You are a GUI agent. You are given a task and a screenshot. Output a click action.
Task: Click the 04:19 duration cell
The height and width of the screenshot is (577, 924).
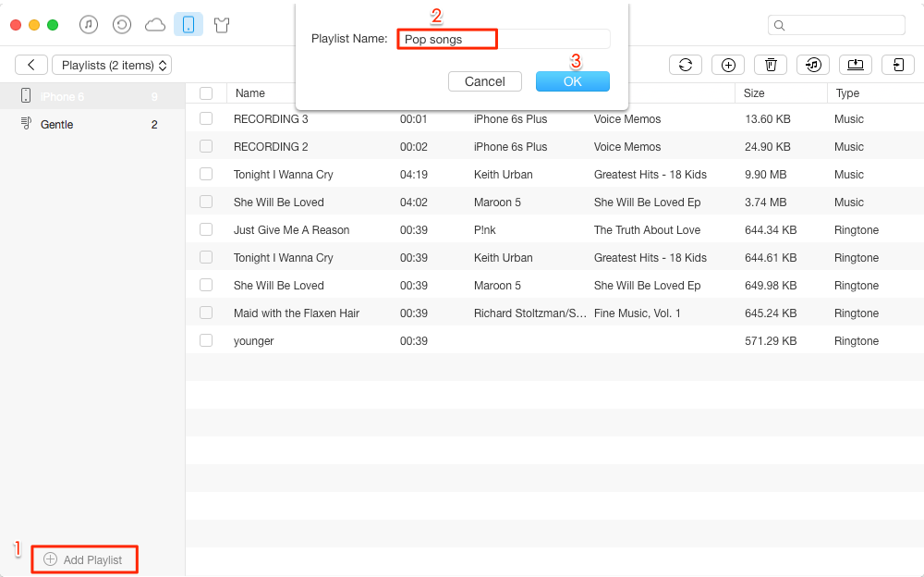coord(414,175)
